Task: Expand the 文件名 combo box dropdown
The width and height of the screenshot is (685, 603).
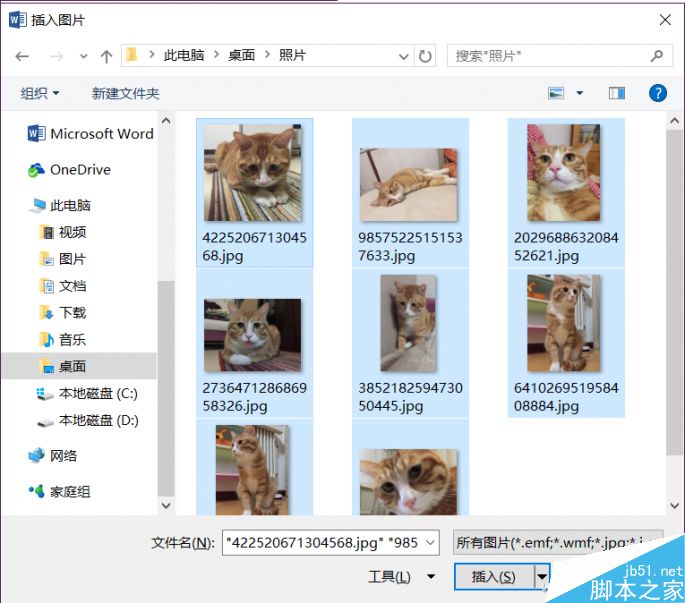Action: (430, 543)
